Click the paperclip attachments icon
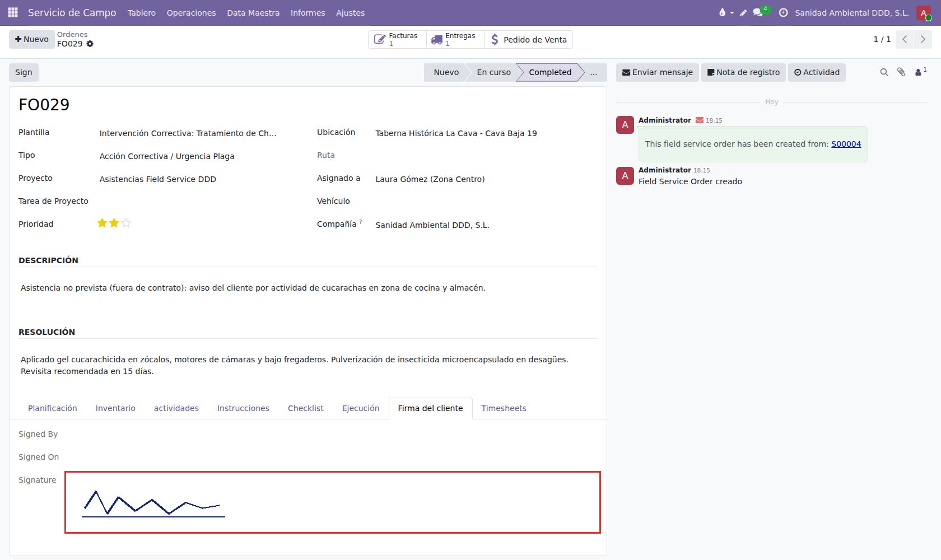941x560 pixels. click(901, 72)
